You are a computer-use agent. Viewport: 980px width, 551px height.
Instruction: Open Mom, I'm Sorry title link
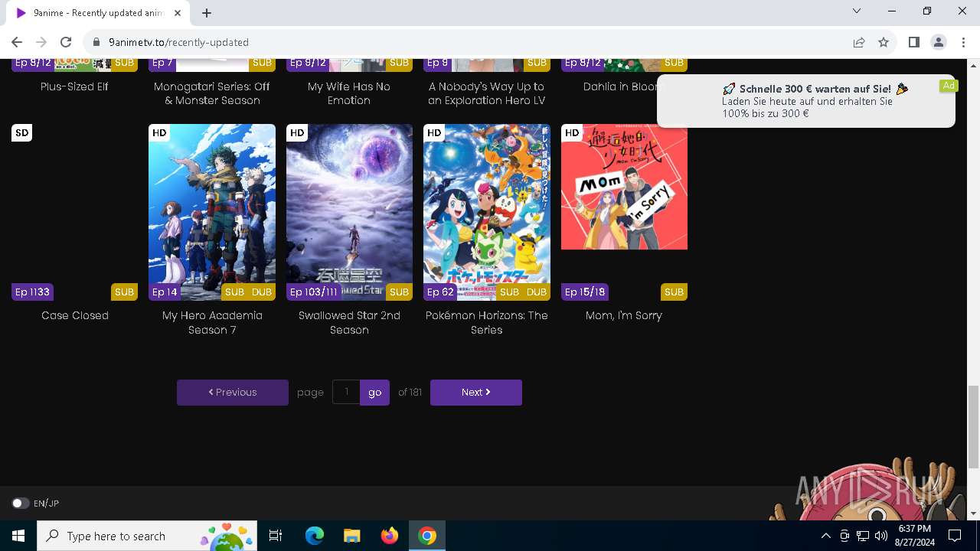click(x=624, y=315)
